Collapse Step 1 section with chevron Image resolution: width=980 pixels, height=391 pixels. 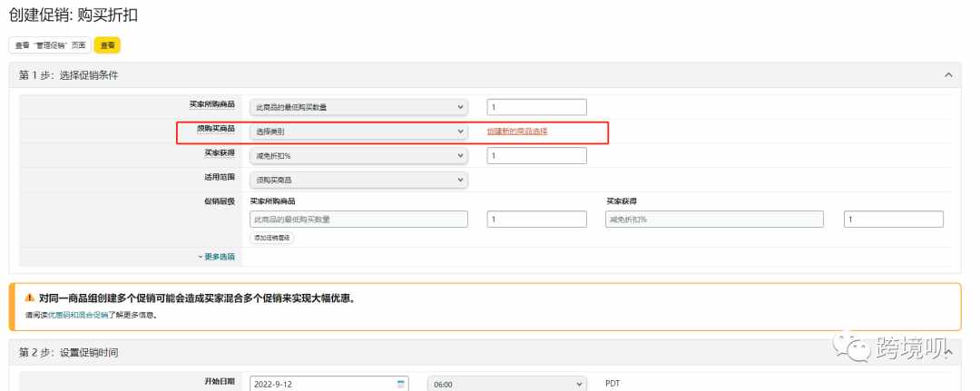[948, 75]
